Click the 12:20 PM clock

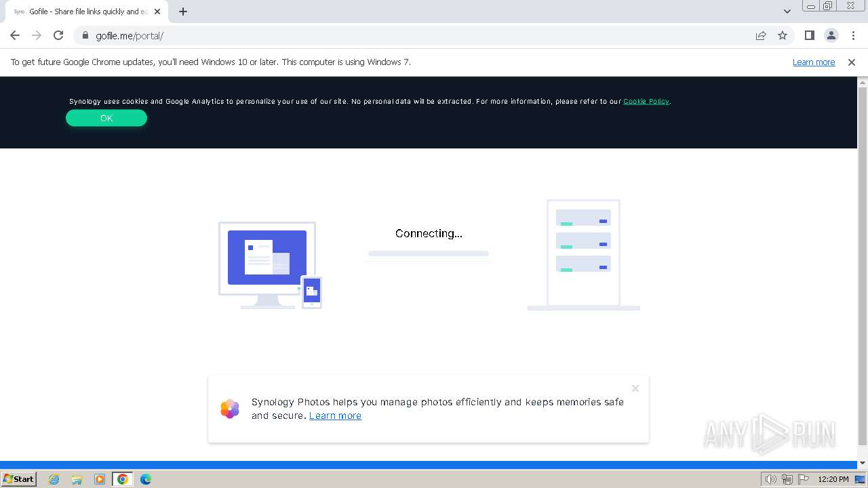tap(833, 479)
